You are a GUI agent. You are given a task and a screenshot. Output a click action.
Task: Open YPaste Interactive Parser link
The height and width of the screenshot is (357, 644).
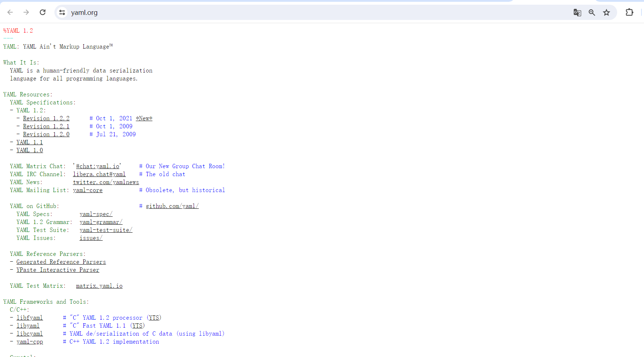pos(58,270)
